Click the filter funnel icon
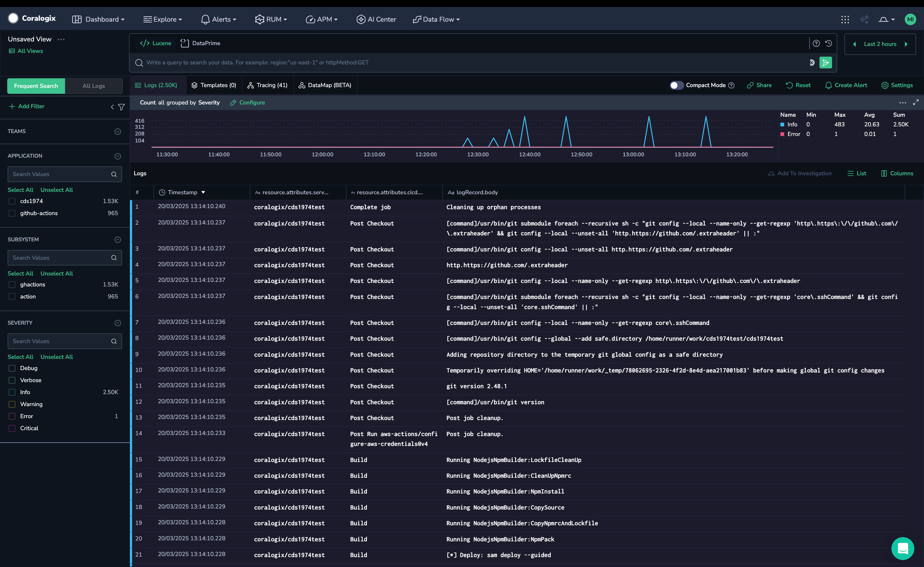Viewport: 924px width, 567px height. click(122, 107)
